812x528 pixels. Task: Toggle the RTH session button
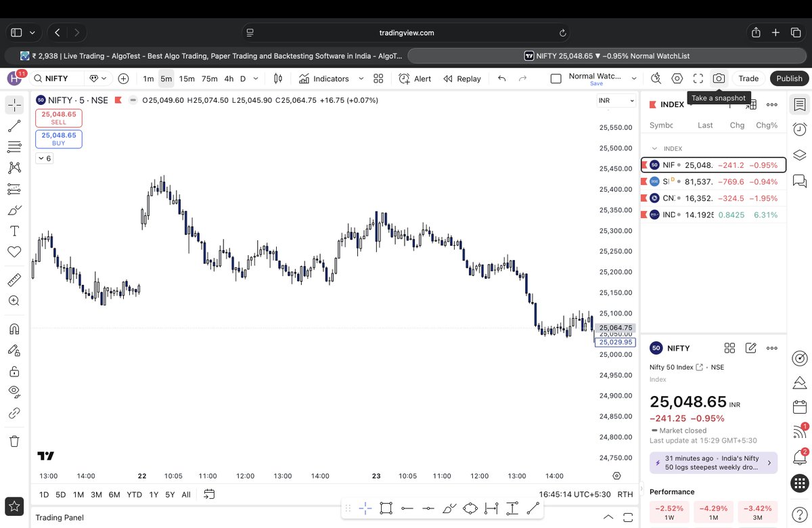tap(625, 494)
